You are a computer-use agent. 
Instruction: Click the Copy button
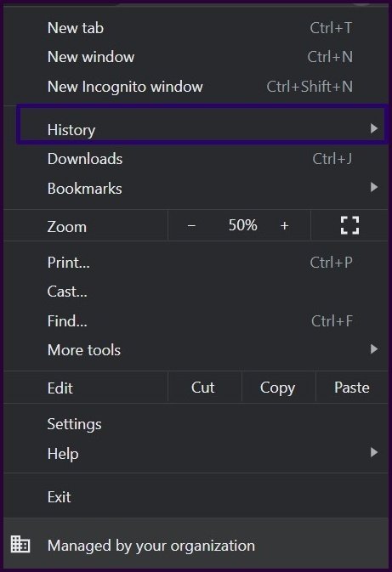tap(278, 388)
